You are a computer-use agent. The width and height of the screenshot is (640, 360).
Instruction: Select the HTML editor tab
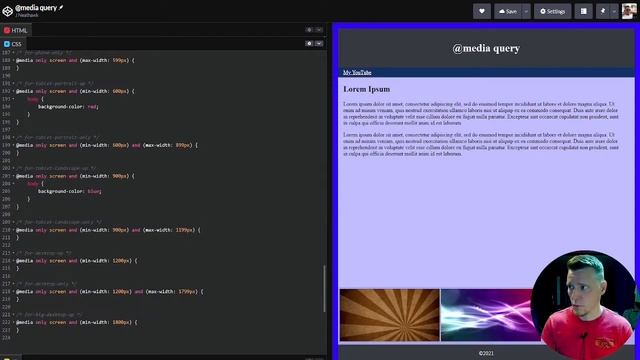[16, 30]
